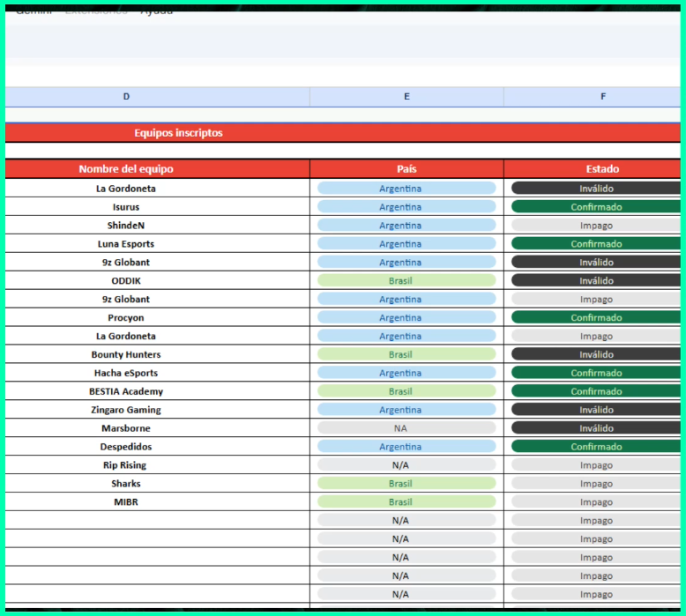
Task: Open Zingaro Gaming row's Argentina country dropdown
Action: [406, 410]
